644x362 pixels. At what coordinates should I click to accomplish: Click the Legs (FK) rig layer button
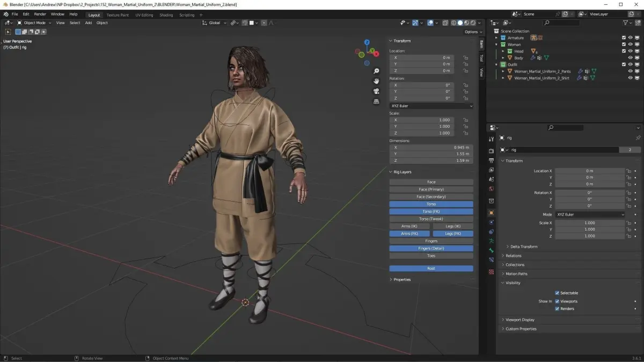coord(453,234)
